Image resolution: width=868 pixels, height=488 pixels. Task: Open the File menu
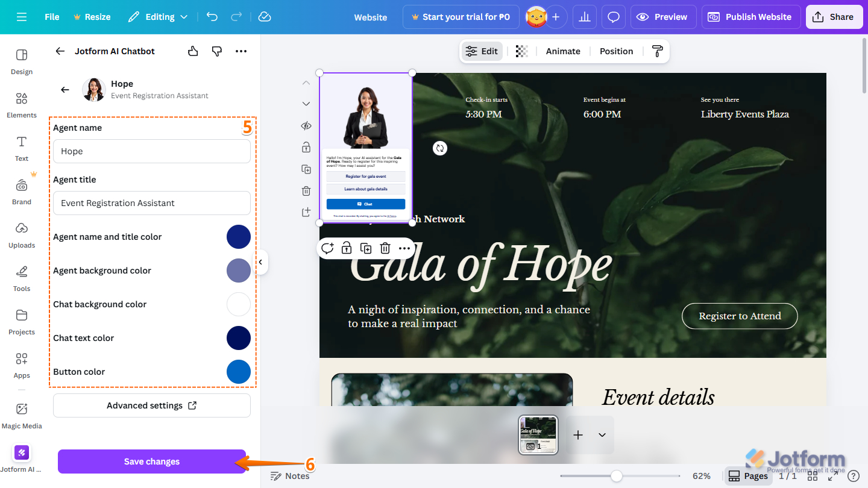[x=52, y=17]
